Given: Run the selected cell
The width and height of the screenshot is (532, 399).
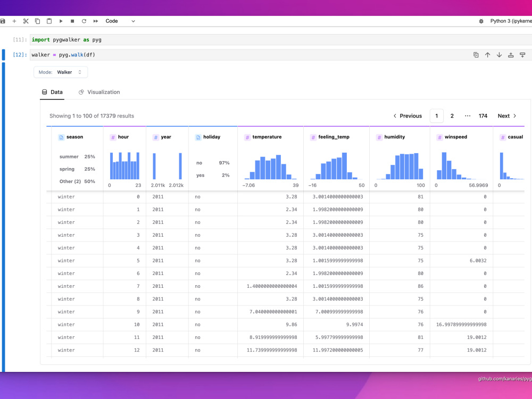Looking at the screenshot, I should tap(61, 21).
